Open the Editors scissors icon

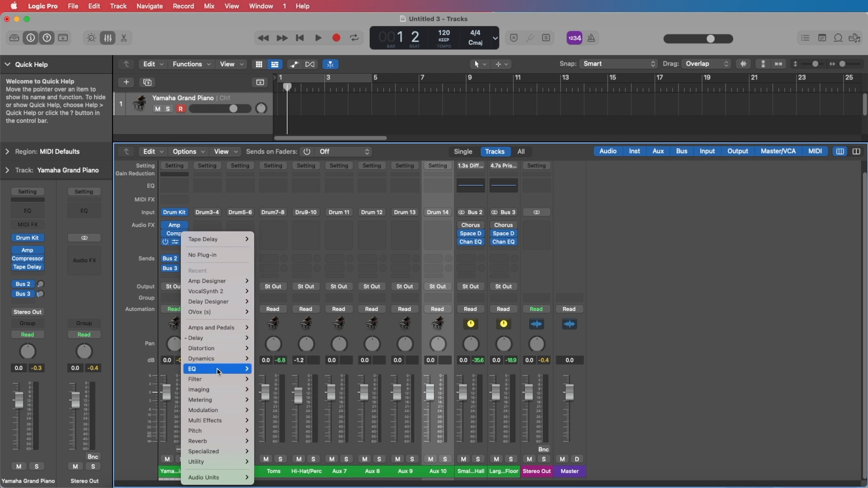(x=124, y=38)
